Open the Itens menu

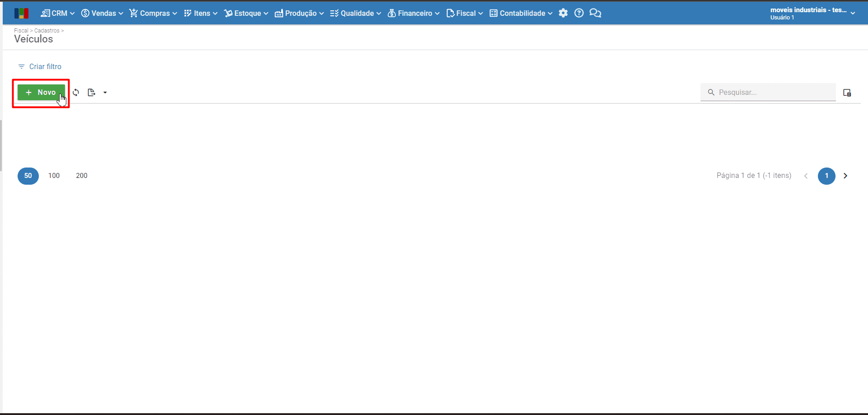coord(201,13)
